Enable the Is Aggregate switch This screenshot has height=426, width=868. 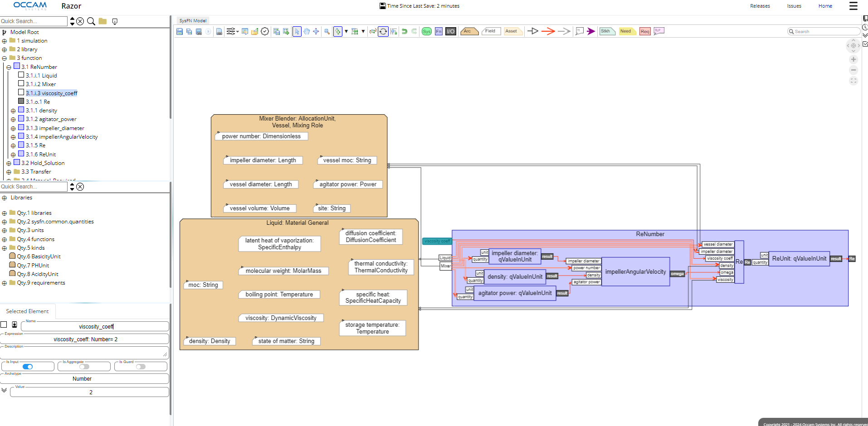coord(84,367)
